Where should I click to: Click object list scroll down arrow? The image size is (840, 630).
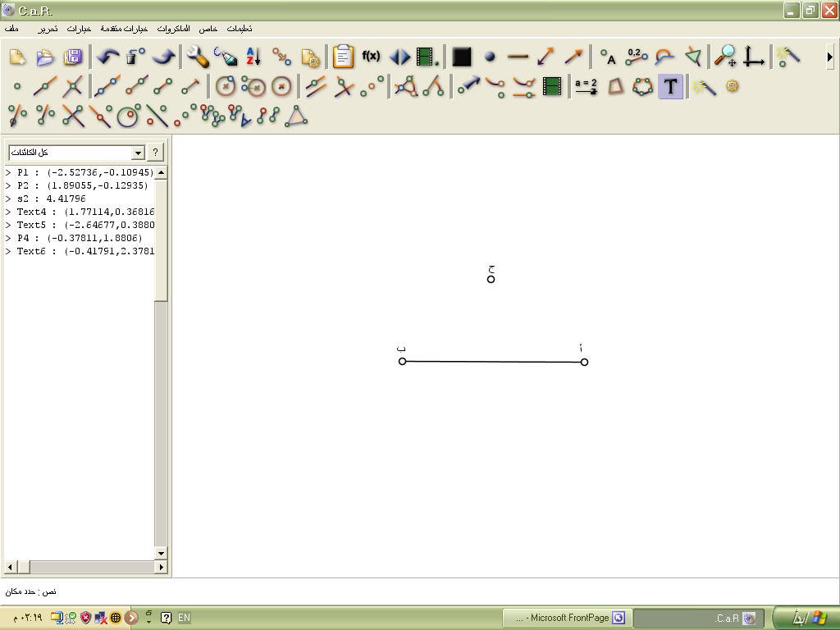point(161,553)
